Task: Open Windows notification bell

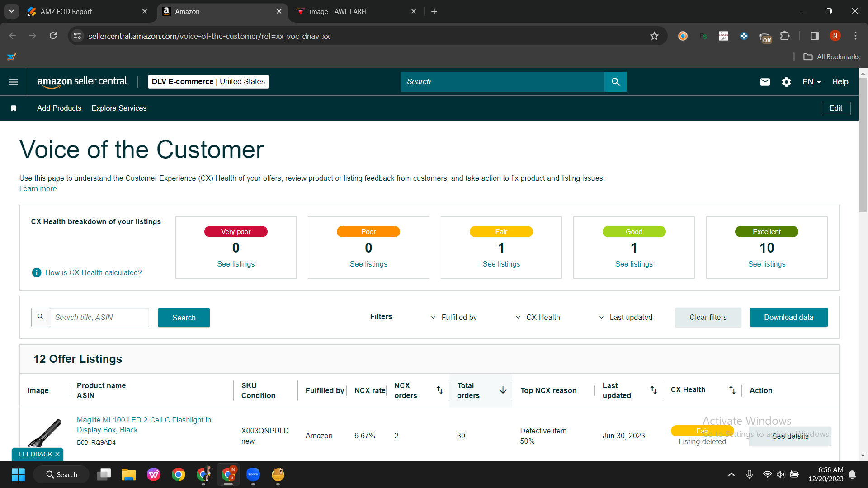Action: 852,474
